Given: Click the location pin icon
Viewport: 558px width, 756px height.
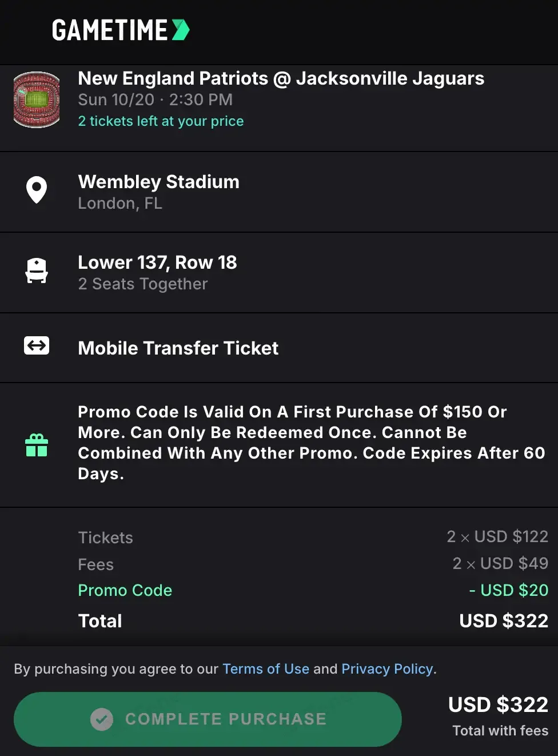Looking at the screenshot, I should coord(37,190).
